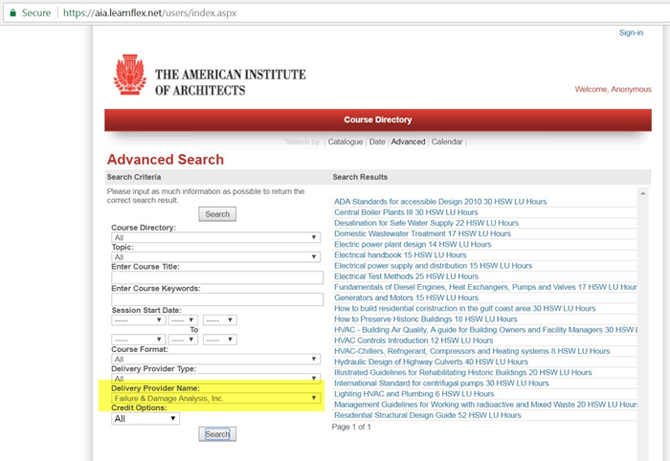Switch to Catalogue search tab
Image resolution: width=670 pixels, height=461 pixels.
[345, 142]
